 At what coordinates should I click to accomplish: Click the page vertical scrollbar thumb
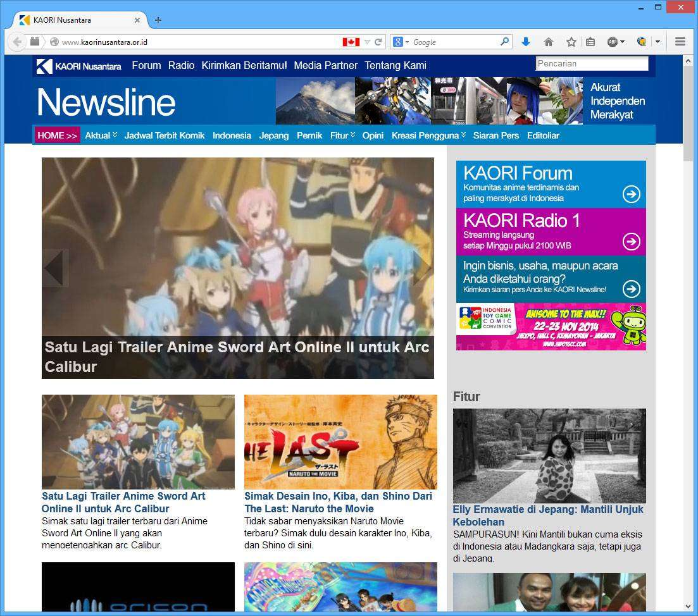click(x=688, y=113)
